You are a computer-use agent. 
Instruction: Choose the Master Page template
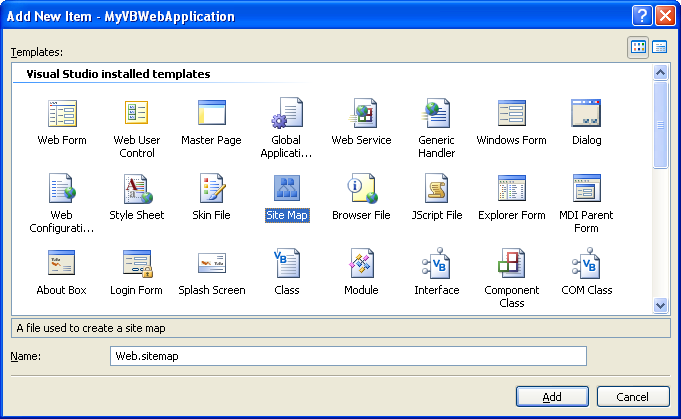(x=211, y=114)
